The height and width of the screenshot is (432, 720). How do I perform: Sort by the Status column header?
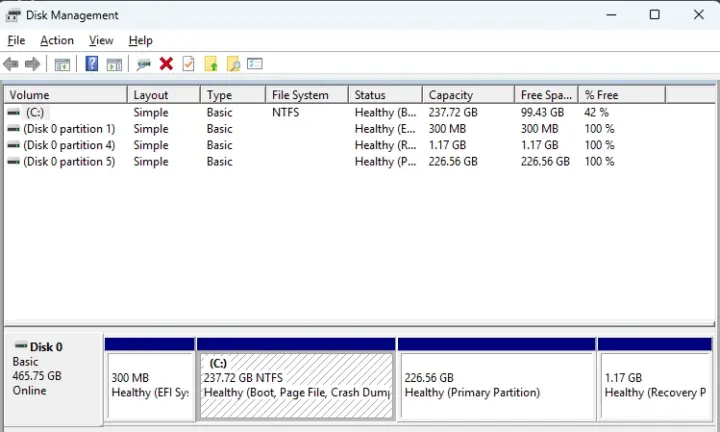385,95
